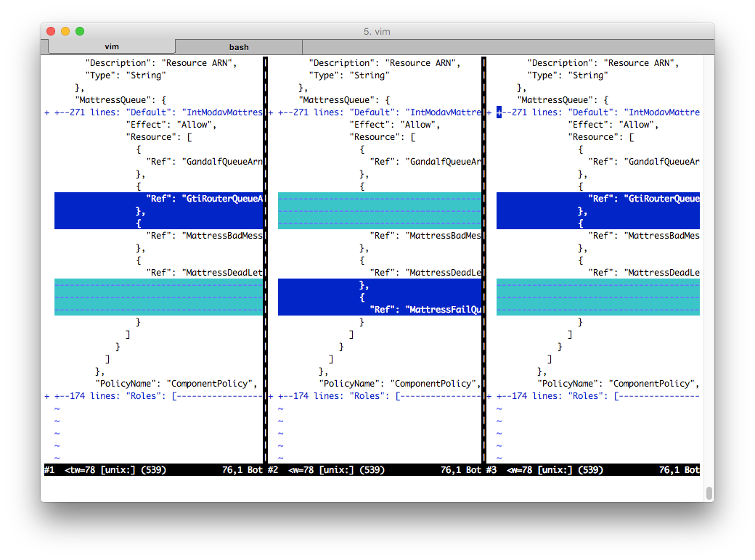
Task: Expand 271-line fold in pane #2
Action: [x=375, y=112]
